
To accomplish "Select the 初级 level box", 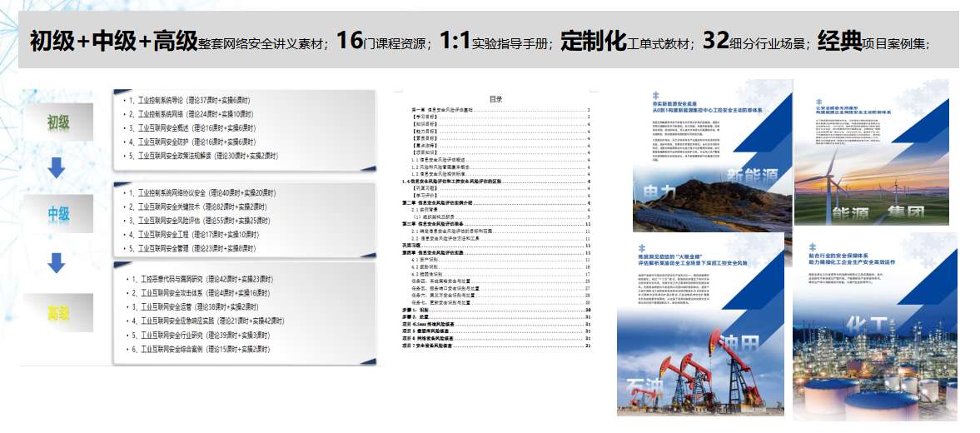I will pyautogui.click(x=58, y=123).
